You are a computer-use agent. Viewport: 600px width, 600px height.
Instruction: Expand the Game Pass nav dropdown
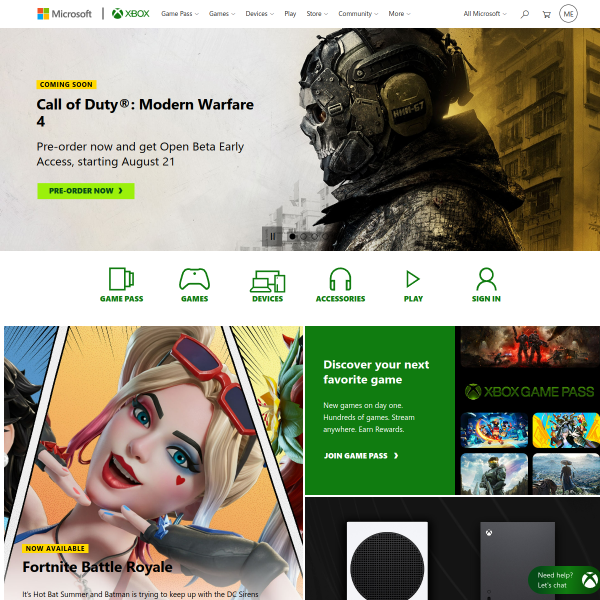(x=180, y=14)
